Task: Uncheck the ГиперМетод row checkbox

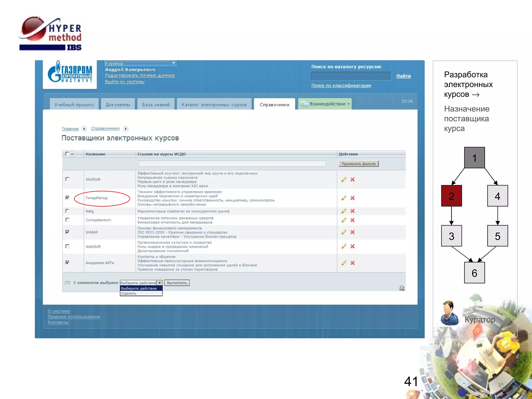Action: [x=67, y=198]
